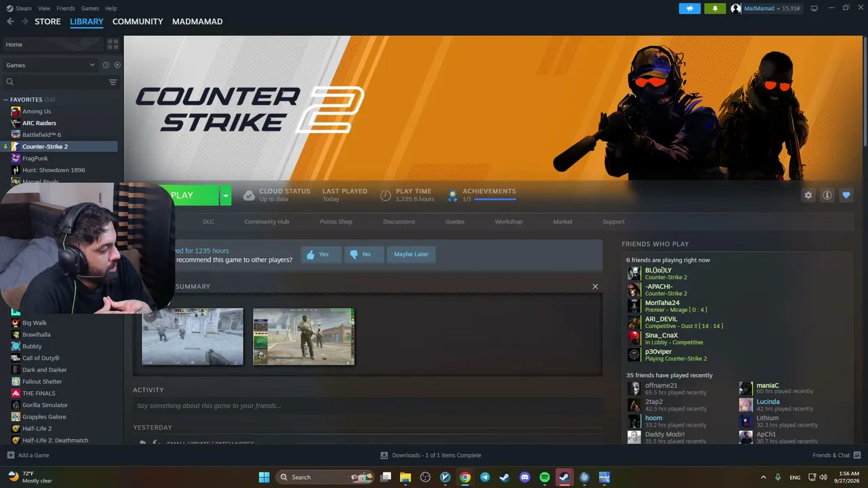Open game settings gear icon

(808, 195)
